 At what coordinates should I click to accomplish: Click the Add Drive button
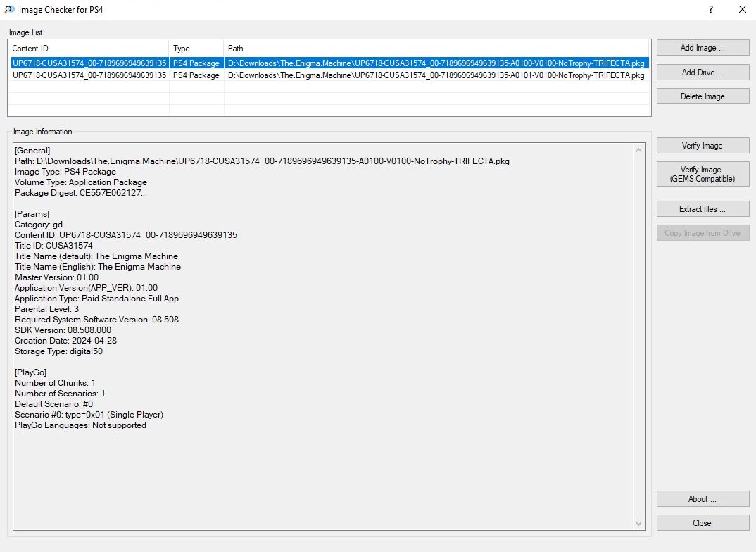pyautogui.click(x=703, y=73)
